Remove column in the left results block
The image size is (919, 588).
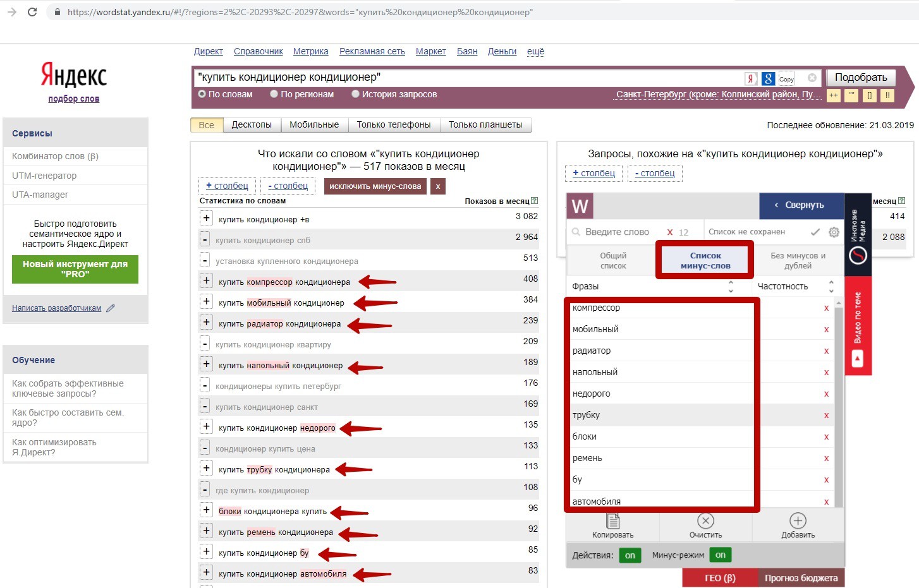click(288, 186)
